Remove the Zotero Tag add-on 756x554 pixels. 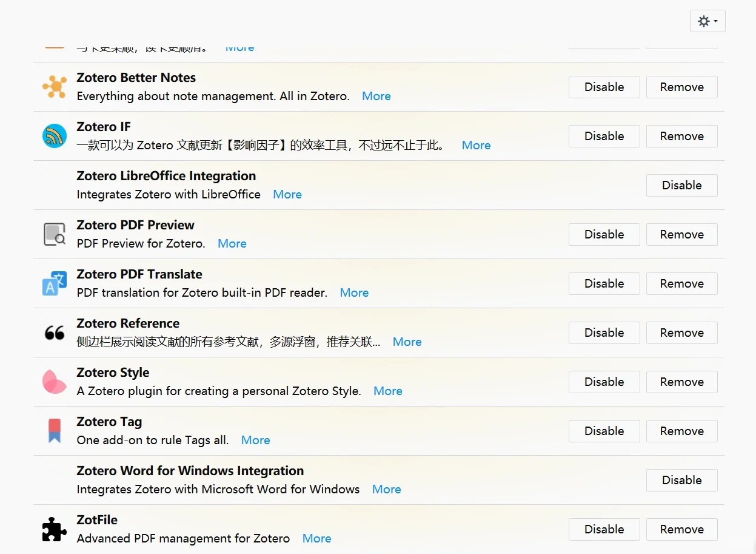click(682, 431)
